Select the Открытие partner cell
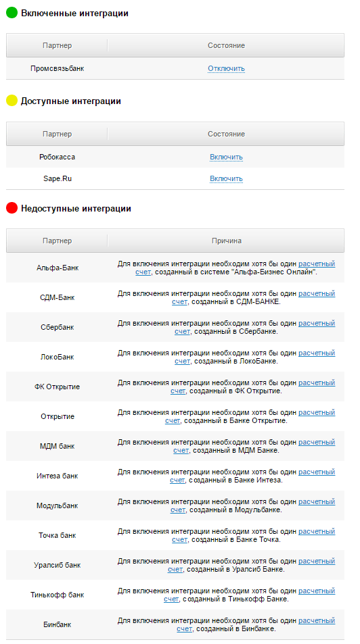The height and width of the screenshot is (644, 360). [x=58, y=416]
